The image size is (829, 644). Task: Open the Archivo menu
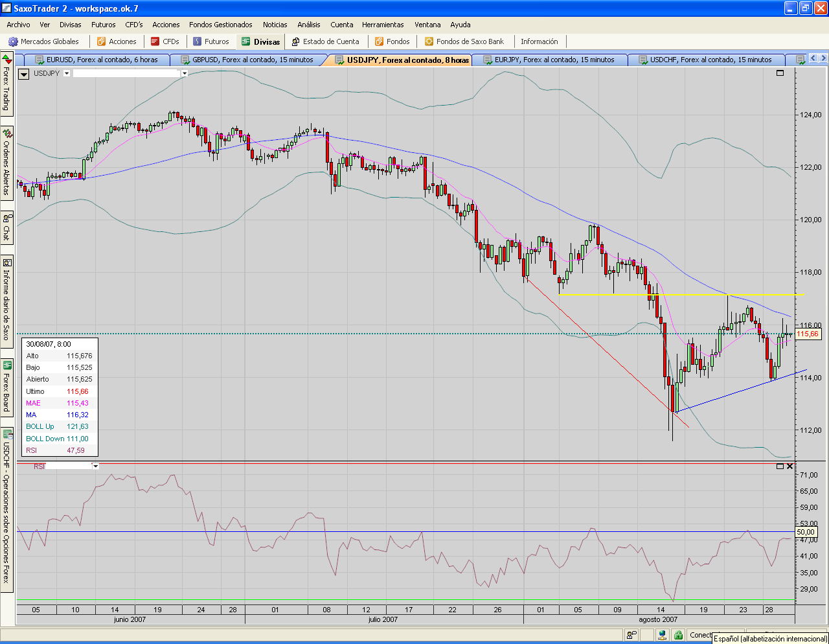[18, 25]
